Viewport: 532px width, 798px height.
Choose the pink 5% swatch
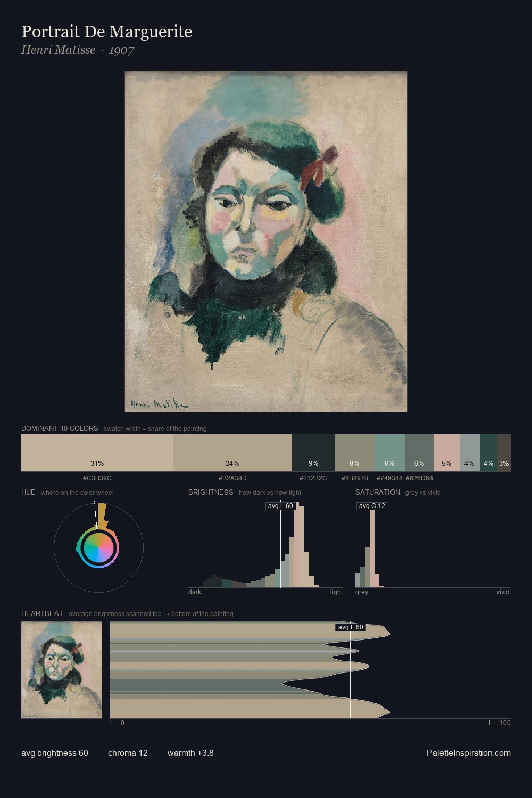tap(446, 453)
